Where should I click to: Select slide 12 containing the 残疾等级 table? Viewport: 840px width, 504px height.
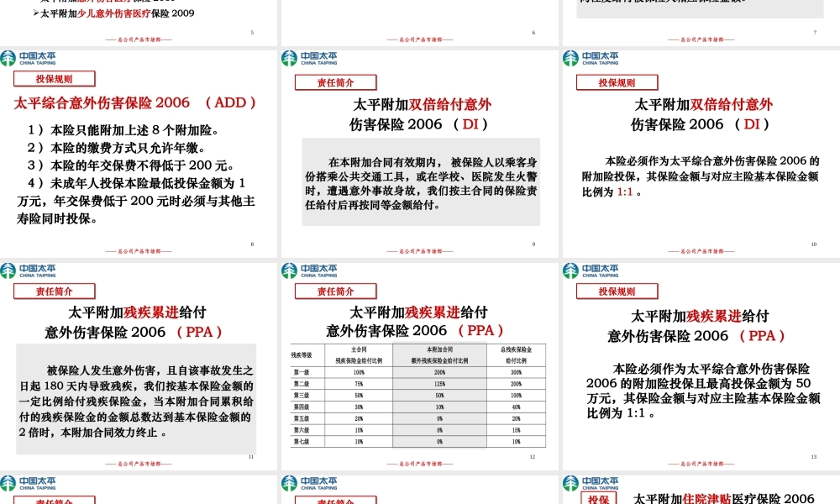(x=420, y=365)
